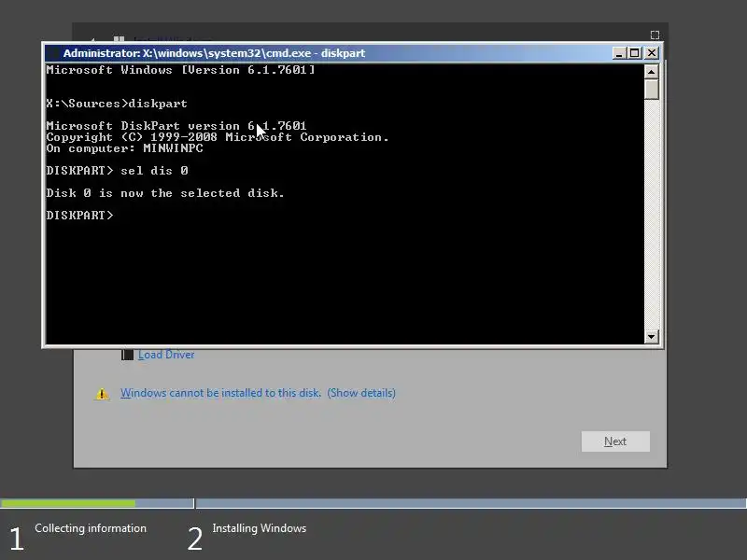Minimize the diskpart command window
This screenshot has width=747, height=560.
618,53
